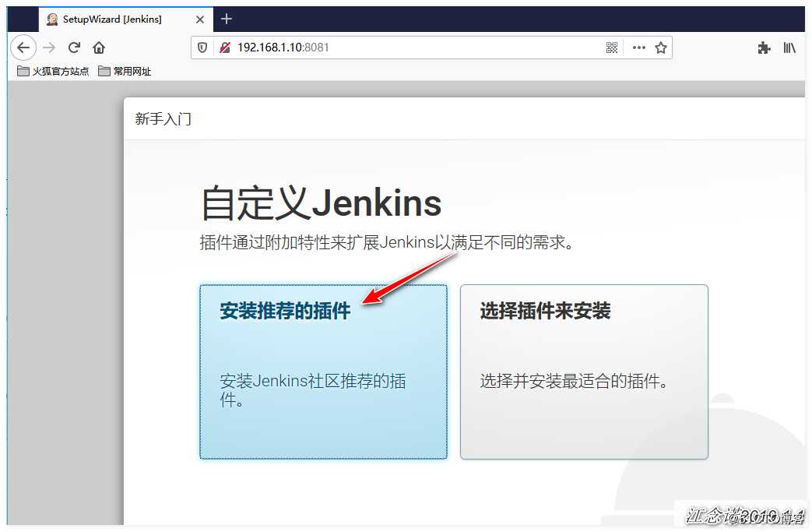Open a new tab with the plus button
This screenshot has height=532, width=812.
[227, 19]
